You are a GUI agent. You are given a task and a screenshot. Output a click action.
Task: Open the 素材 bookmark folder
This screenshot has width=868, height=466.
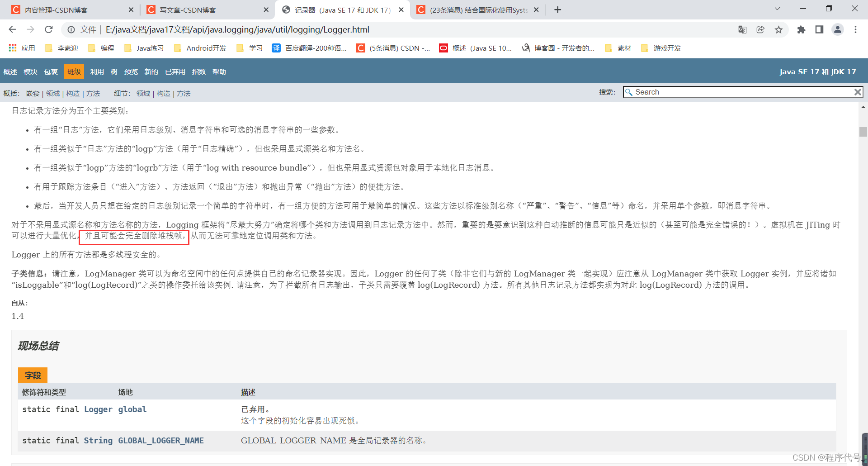point(618,48)
